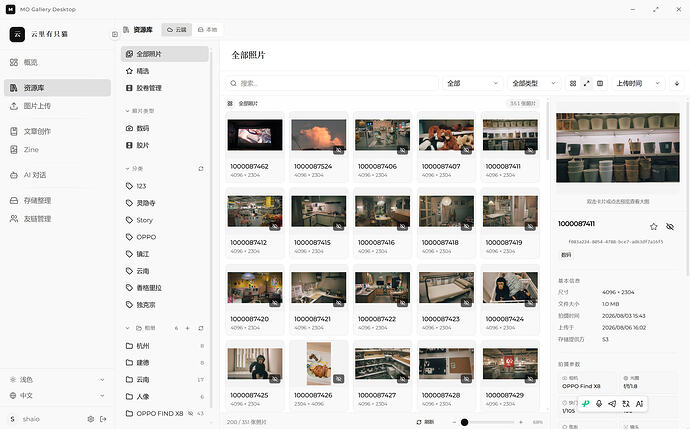Adjust the thumbnail size slider
The height and width of the screenshot is (429, 690).
(x=487, y=422)
